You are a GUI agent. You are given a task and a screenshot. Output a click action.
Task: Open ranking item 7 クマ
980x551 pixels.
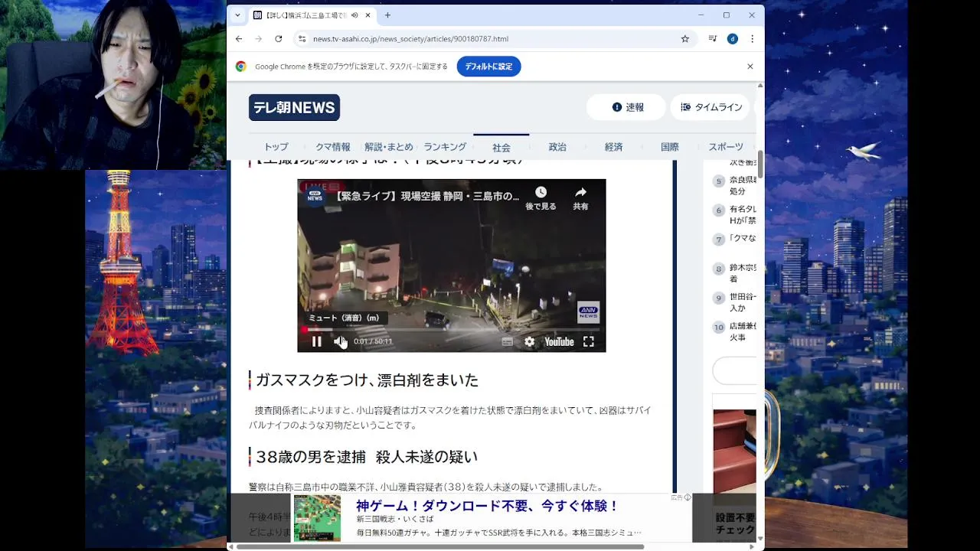(734, 239)
